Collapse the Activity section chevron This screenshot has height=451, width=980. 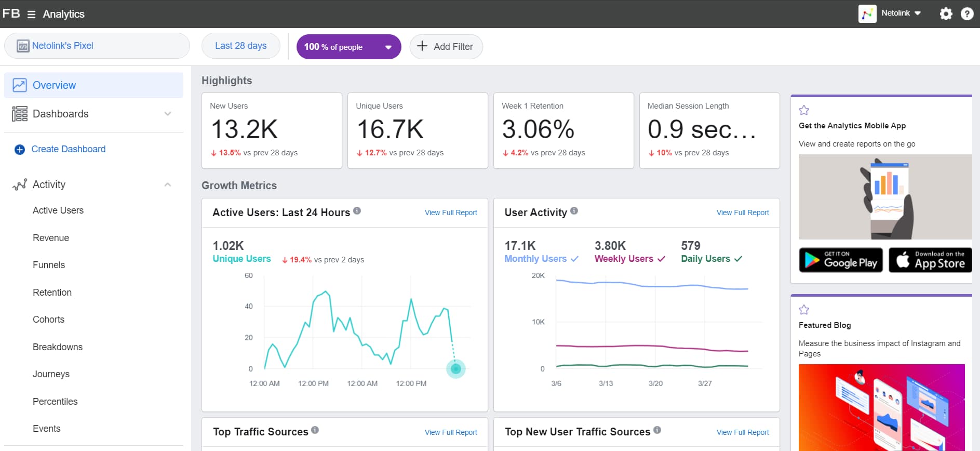click(168, 184)
